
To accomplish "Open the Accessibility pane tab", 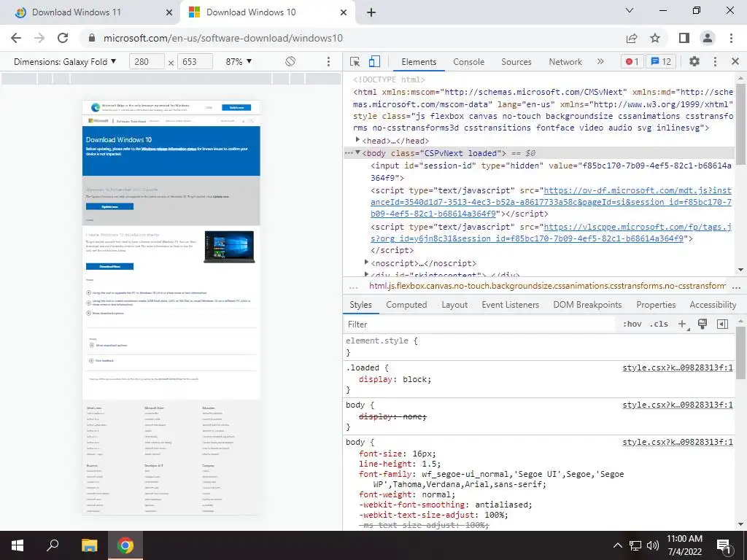I will click(713, 305).
